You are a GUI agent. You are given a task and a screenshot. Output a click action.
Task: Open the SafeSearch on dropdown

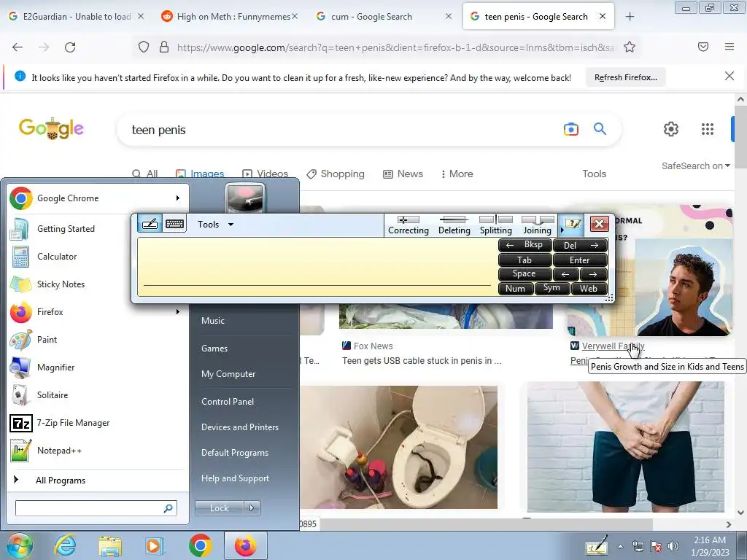695,166
